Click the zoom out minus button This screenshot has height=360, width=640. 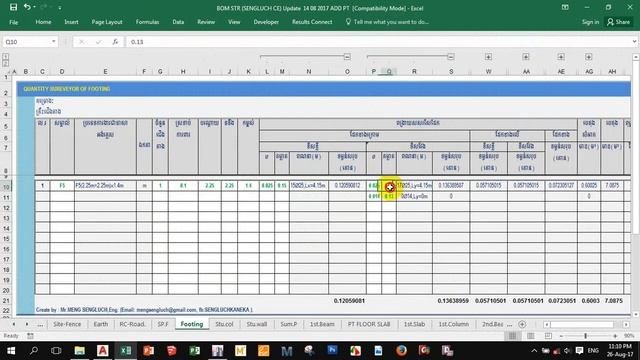[561, 336]
